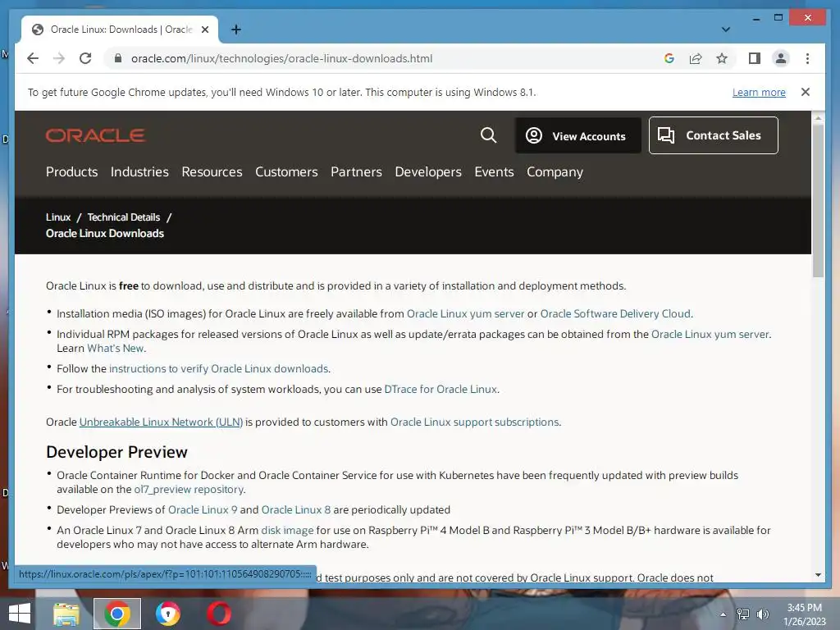This screenshot has width=840, height=630.
Task: Click the Oracle logo
Action: coord(95,135)
